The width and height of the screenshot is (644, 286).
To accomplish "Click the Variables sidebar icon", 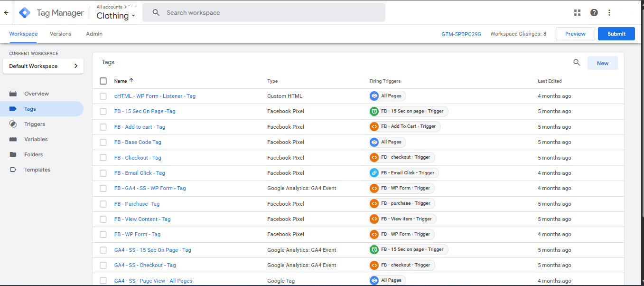I will pyautogui.click(x=13, y=139).
